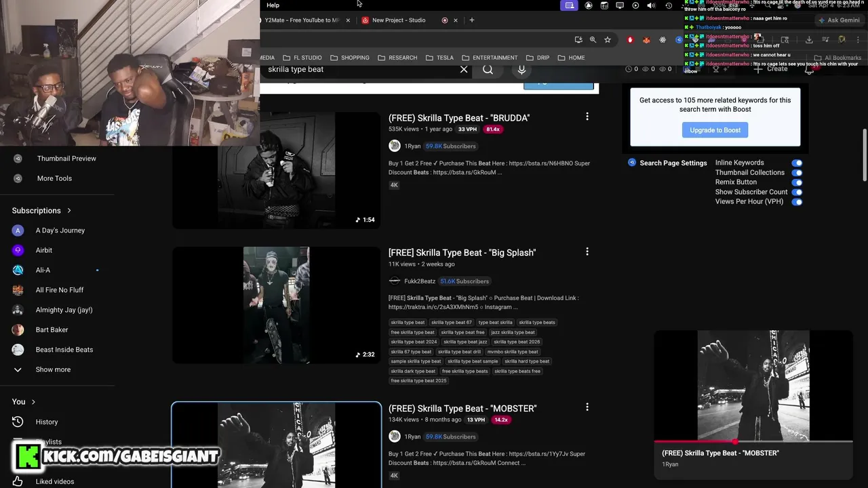The image size is (868, 488).
Task: Open BRUDDA Skrilla Type Beat title
Action: pyautogui.click(x=459, y=118)
